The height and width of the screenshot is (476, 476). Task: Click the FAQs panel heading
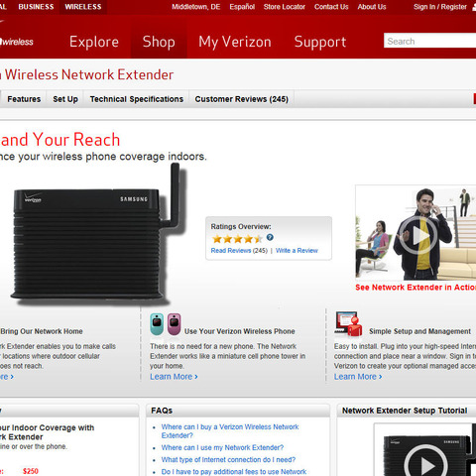[x=162, y=411]
